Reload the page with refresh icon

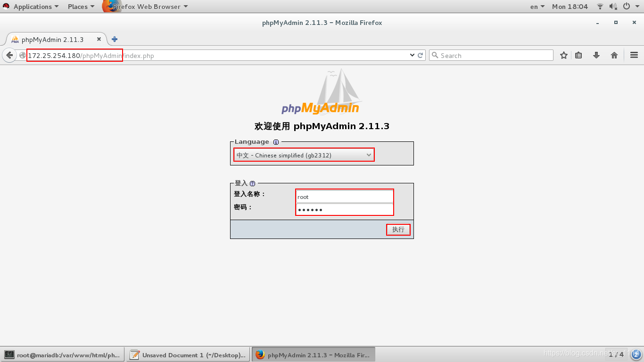(421, 55)
